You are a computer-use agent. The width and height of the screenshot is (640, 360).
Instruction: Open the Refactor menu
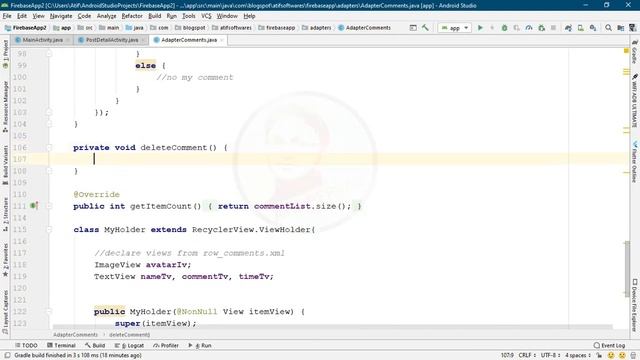click(132, 16)
